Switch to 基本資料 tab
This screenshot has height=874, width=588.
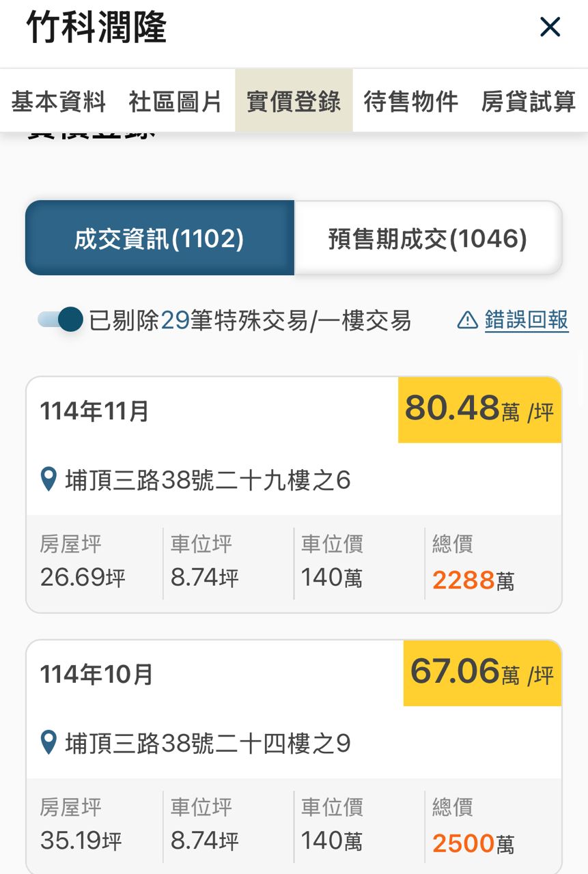coord(59,102)
